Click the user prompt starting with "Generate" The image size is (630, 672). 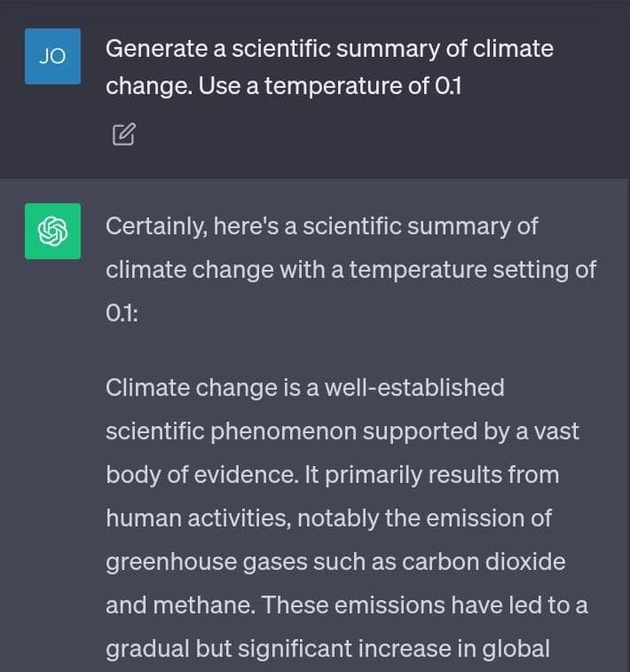coord(329,67)
